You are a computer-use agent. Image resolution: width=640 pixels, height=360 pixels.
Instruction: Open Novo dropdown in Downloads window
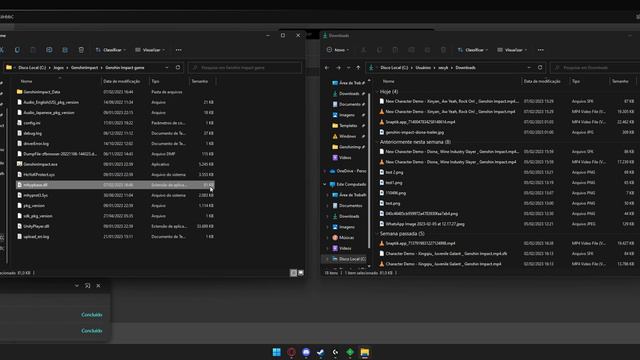click(x=337, y=50)
